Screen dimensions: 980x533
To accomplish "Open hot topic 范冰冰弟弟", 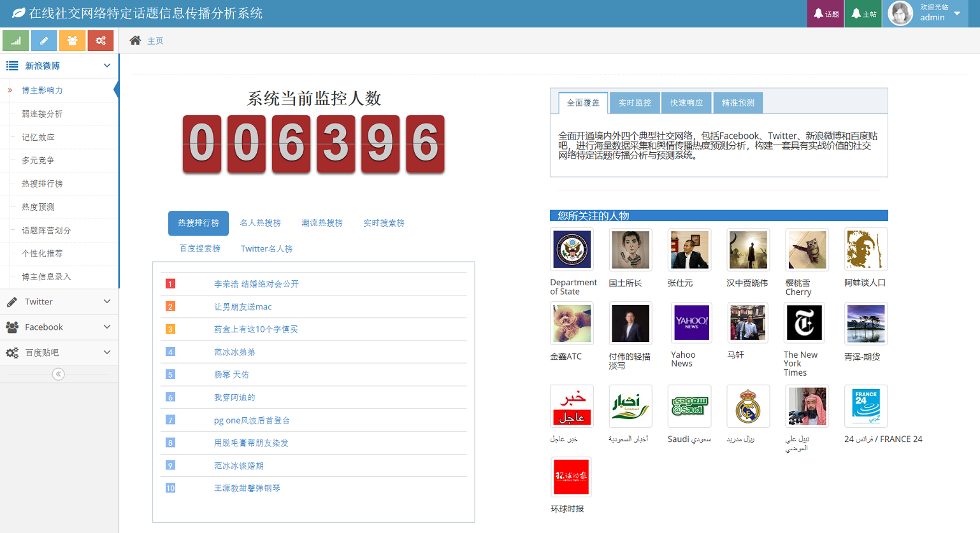I will point(234,352).
